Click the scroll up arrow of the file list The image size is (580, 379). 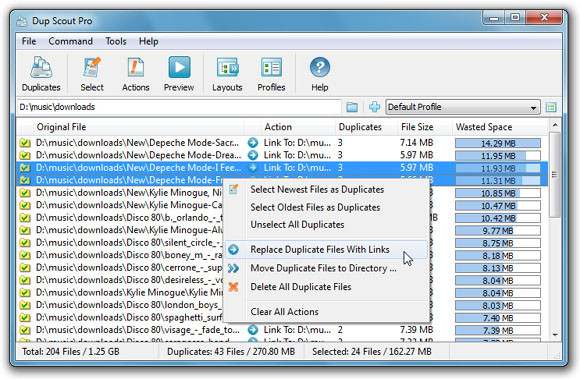(x=555, y=126)
